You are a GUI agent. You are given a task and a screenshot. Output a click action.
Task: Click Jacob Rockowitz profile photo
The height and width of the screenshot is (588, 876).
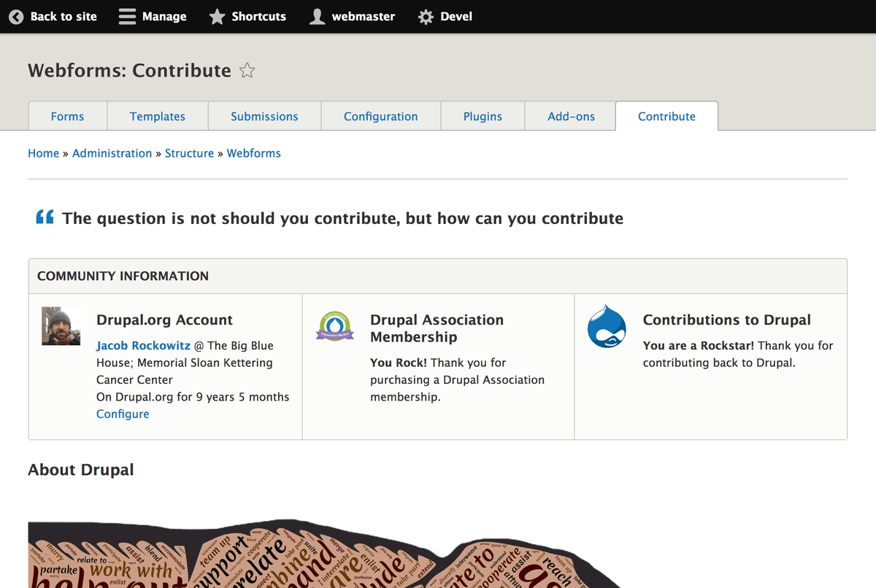61,326
